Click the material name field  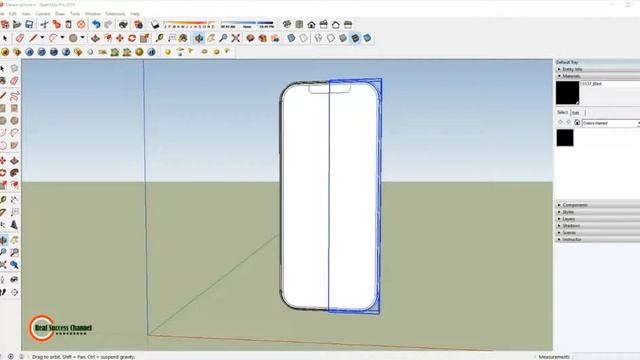pyautogui.click(x=611, y=84)
